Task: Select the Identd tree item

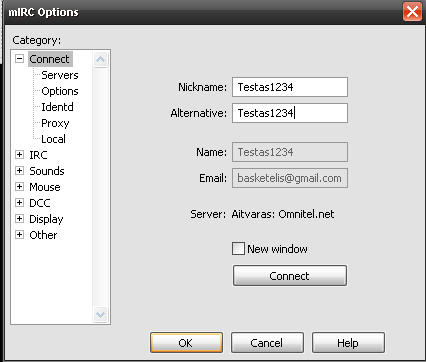Action: point(57,107)
